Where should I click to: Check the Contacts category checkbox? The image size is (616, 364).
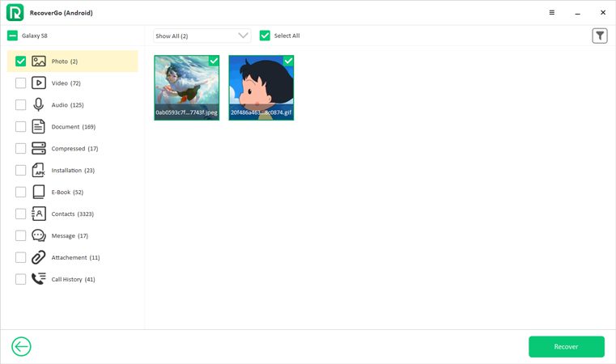coord(20,214)
